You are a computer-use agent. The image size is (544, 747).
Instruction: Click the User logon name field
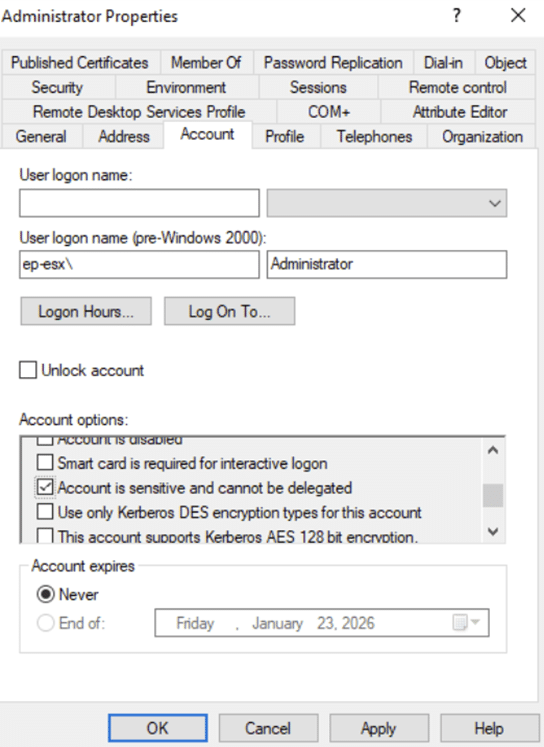click(140, 203)
